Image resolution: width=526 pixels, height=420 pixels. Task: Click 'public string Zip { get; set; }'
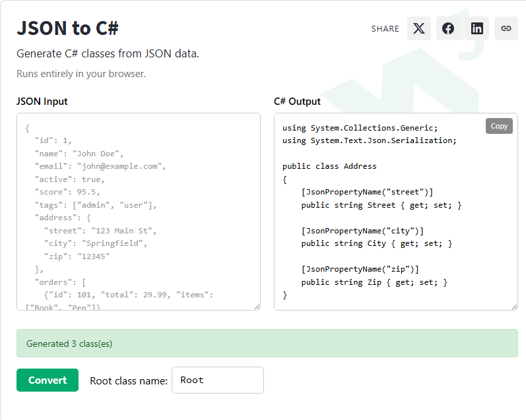[x=374, y=282]
